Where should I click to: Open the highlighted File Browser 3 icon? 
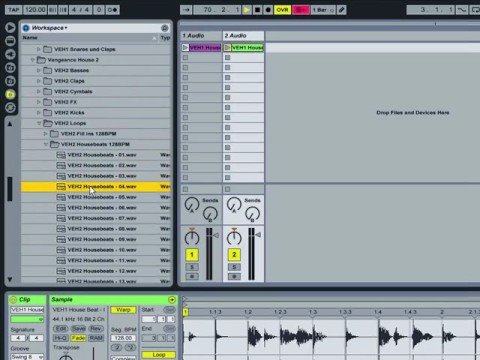point(10,94)
